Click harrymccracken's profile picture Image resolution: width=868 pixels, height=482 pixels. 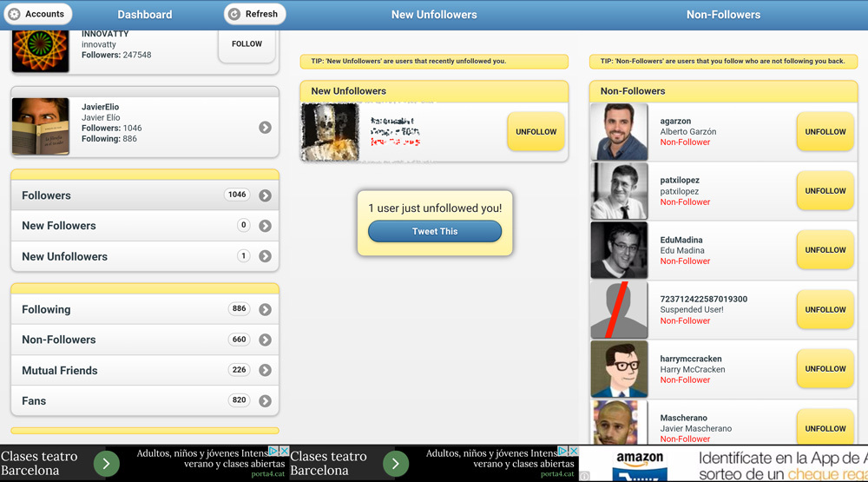click(619, 369)
